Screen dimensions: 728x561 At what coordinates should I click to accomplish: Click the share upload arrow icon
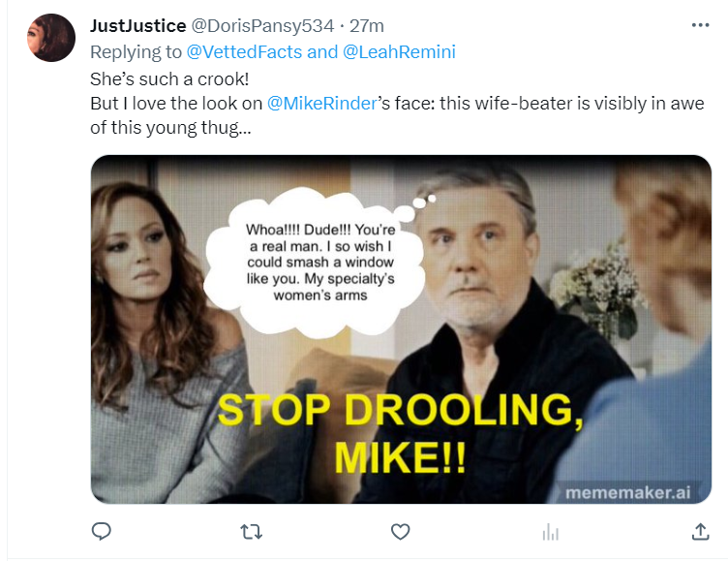[x=700, y=531]
